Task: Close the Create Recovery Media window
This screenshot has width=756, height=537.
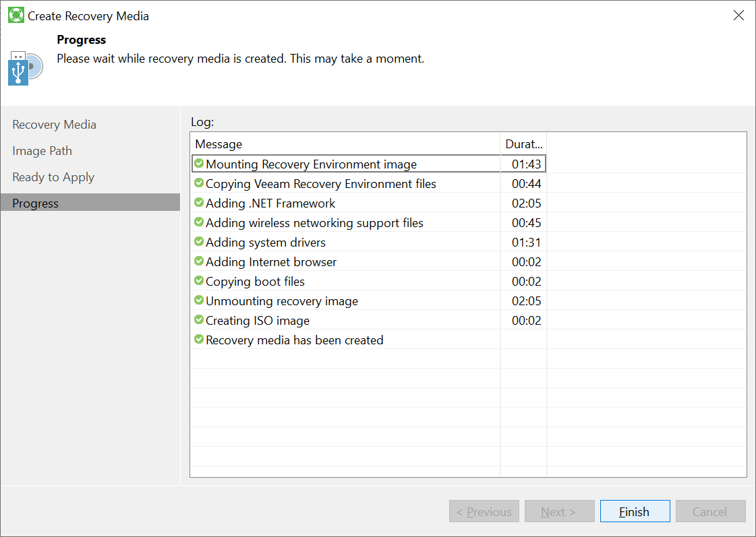Action: (x=738, y=15)
